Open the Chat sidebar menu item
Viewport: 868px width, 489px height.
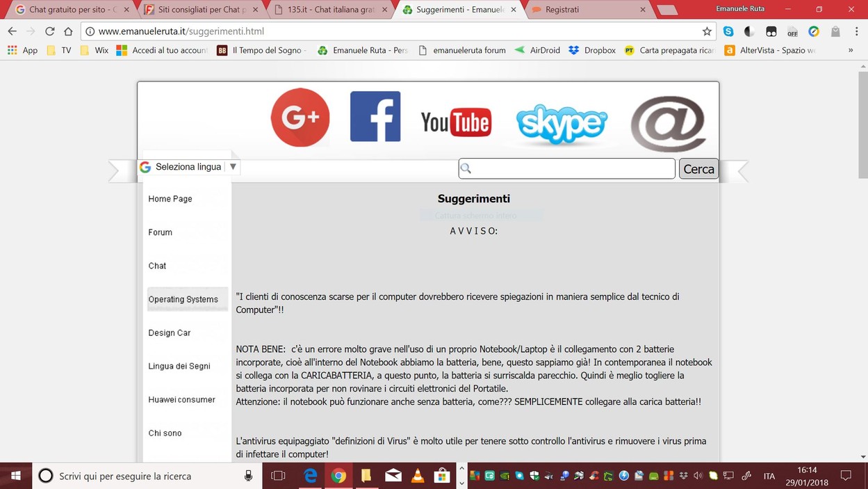[x=158, y=266]
